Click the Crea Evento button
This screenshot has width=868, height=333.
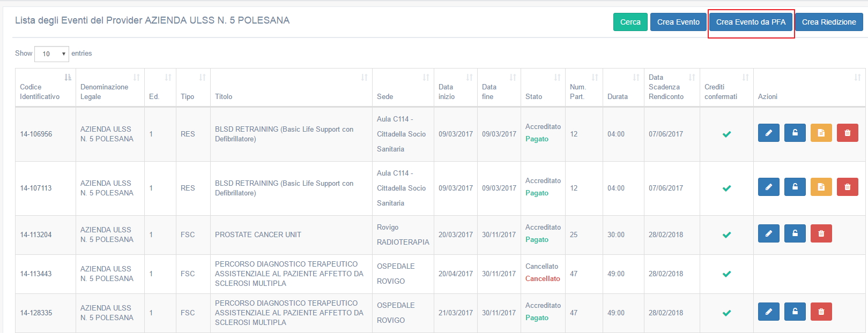click(678, 22)
